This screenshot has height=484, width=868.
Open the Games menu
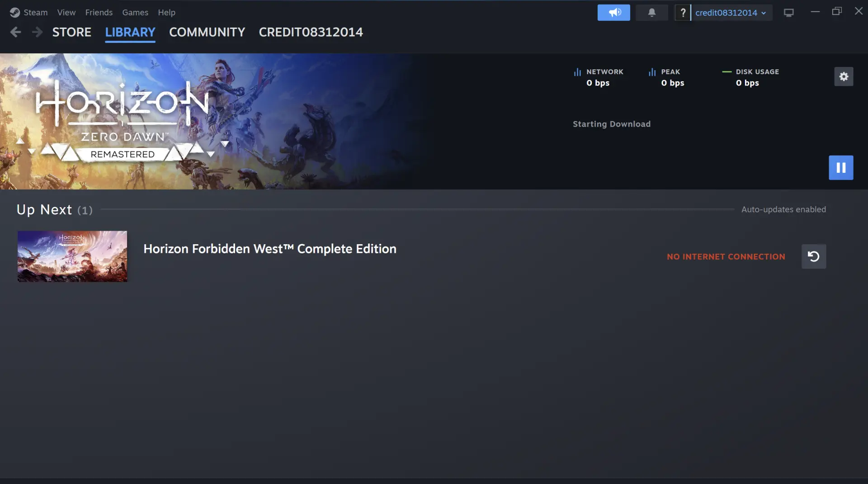(135, 13)
